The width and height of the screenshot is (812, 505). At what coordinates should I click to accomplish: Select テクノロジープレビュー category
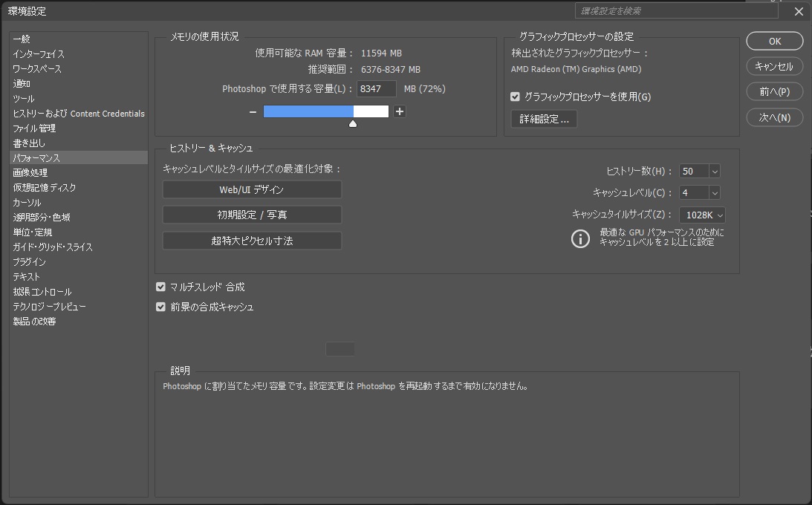79,307
